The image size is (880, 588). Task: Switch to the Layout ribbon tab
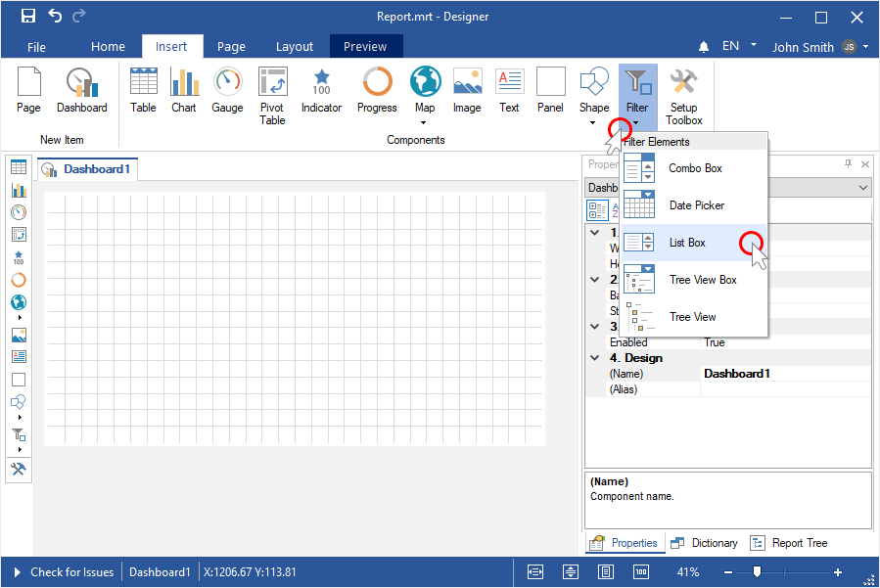[x=295, y=46]
